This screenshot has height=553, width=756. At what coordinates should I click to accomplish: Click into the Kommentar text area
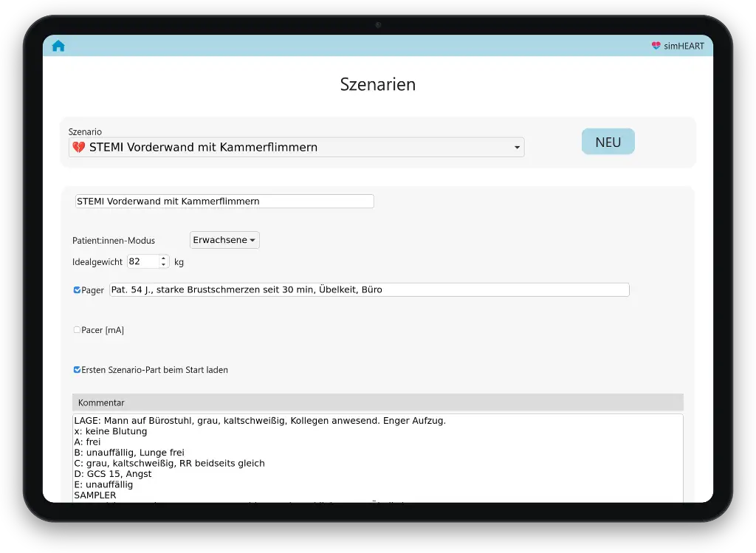(377, 458)
